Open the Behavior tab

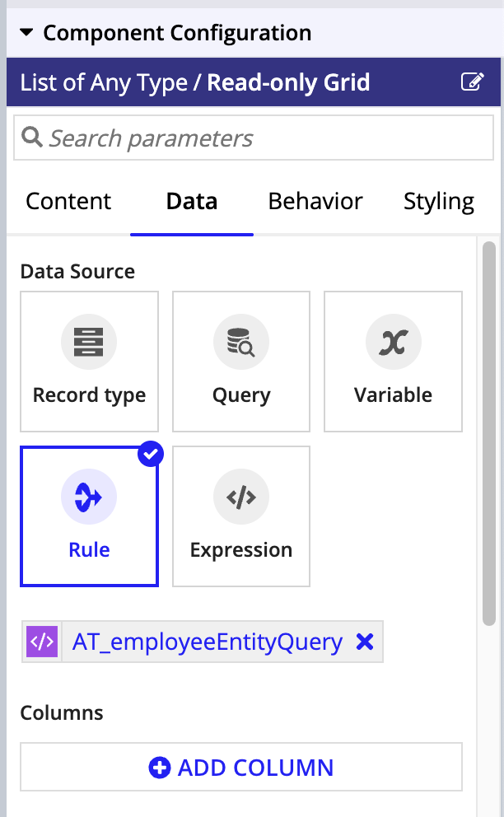pyautogui.click(x=315, y=202)
